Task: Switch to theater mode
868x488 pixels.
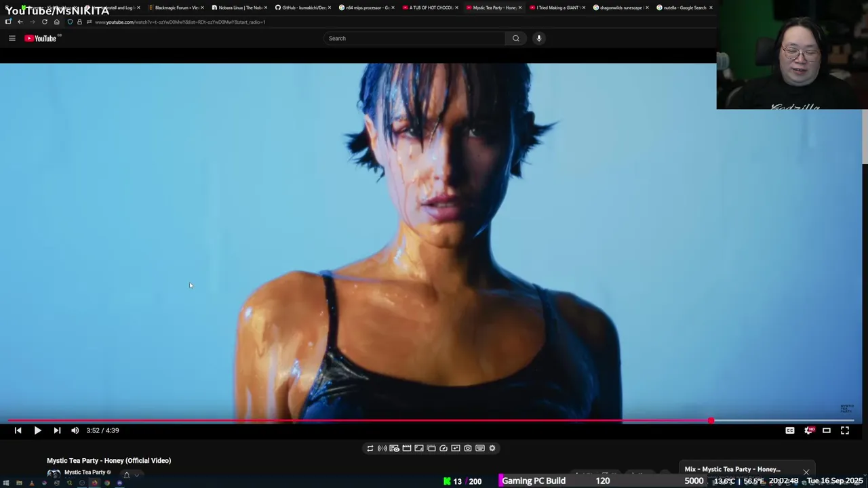Action: (x=827, y=430)
